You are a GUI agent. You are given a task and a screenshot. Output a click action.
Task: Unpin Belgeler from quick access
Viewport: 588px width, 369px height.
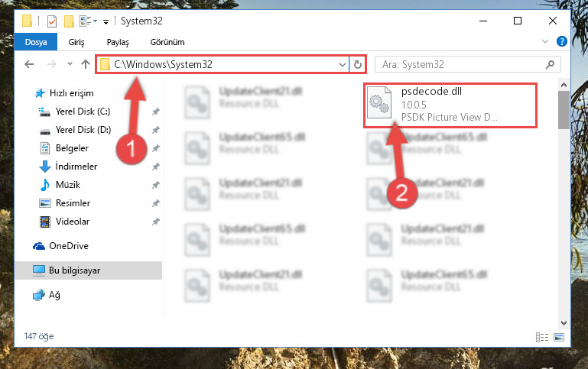(156, 148)
